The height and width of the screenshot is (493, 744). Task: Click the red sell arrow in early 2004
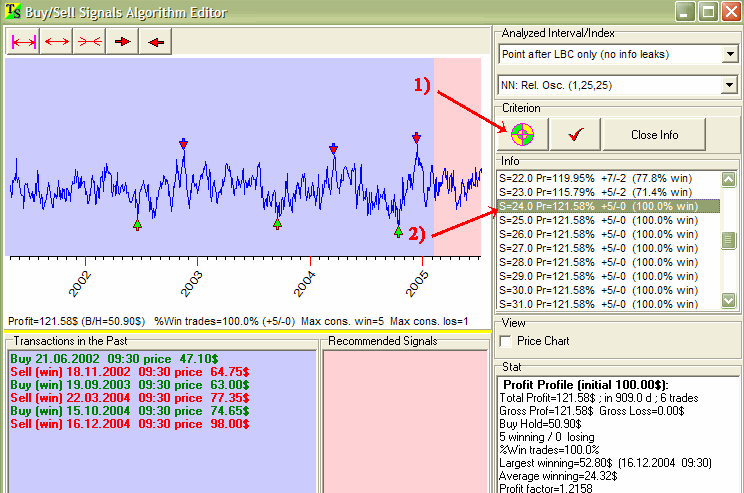[x=334, y=149]
